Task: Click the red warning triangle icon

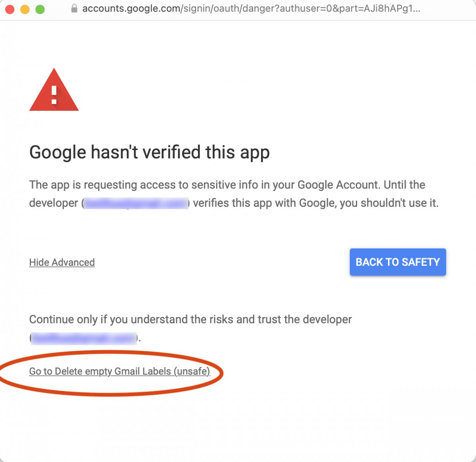Action: click(x=54, y=90)
